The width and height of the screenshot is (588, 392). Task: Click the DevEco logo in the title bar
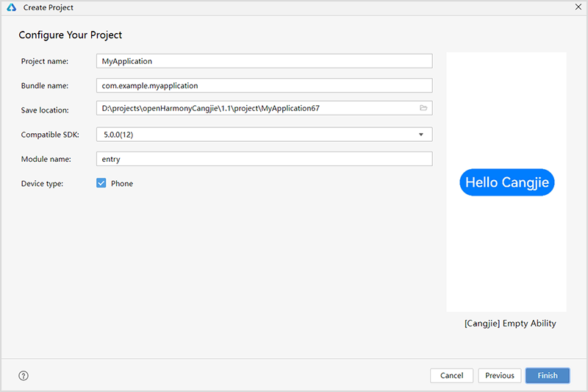click(10, 7)
